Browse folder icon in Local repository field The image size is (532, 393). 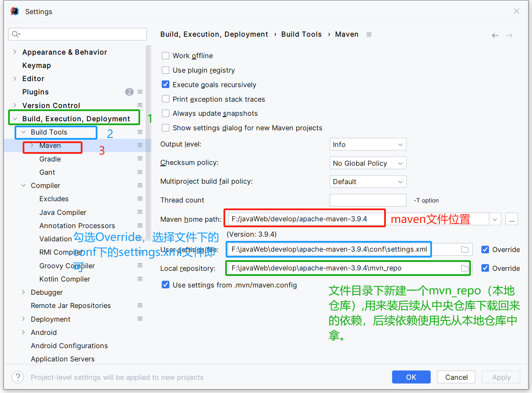(465, 268)
